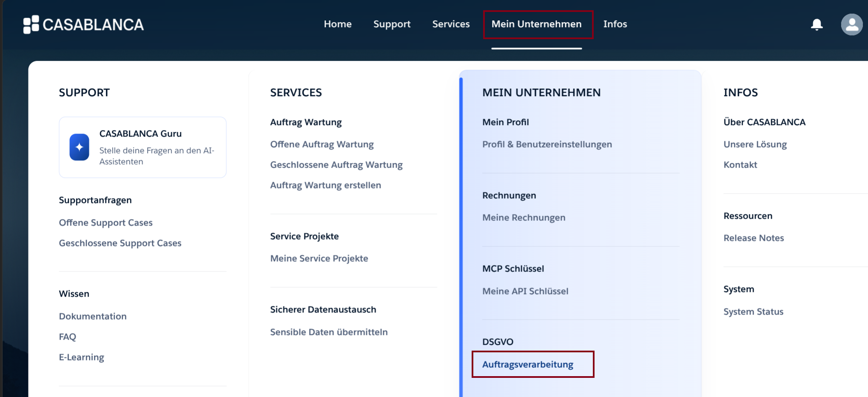
Task: Open Meine Rechnungen
Action: [x=524, y=217]
